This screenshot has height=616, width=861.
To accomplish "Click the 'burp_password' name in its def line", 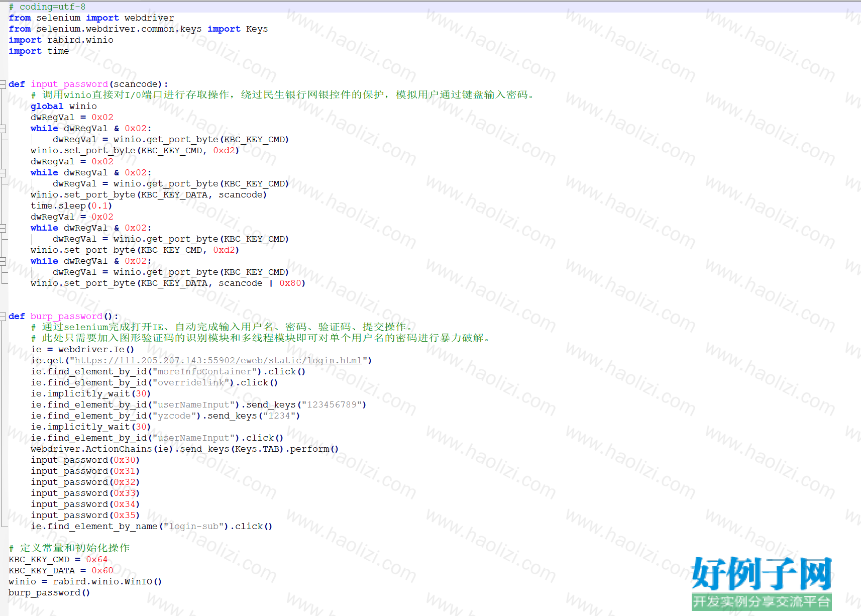I will tap(66, 316).
